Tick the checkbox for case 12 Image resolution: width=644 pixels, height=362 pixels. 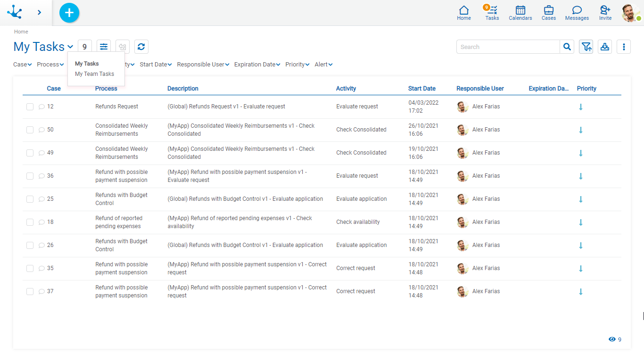pyautogui.click(x=30, y=107)
